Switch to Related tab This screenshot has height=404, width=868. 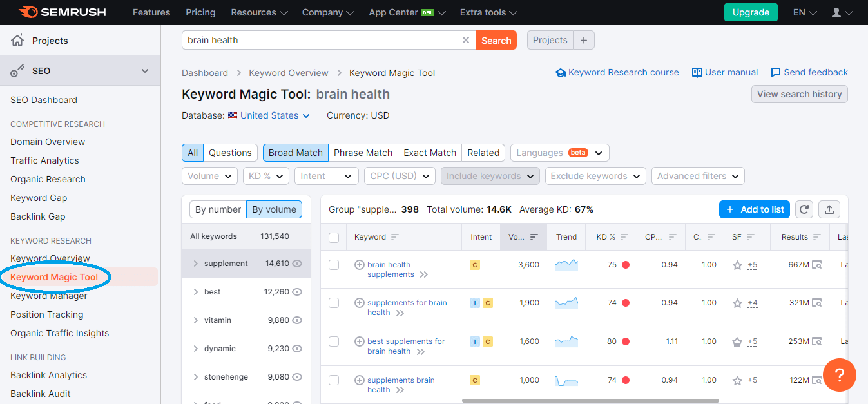(483, 153)
